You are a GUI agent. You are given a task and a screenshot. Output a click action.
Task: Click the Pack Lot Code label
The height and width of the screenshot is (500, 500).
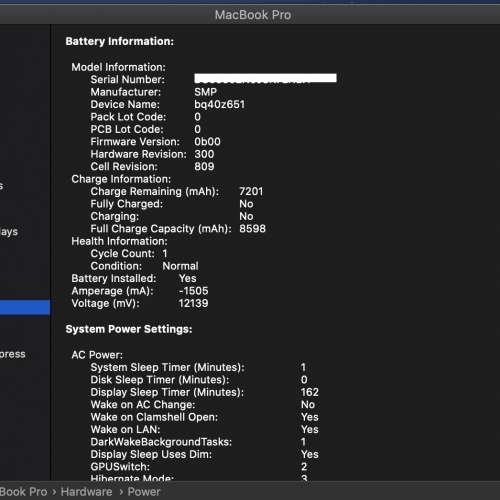pyautogui.click(x=128, y=117)
